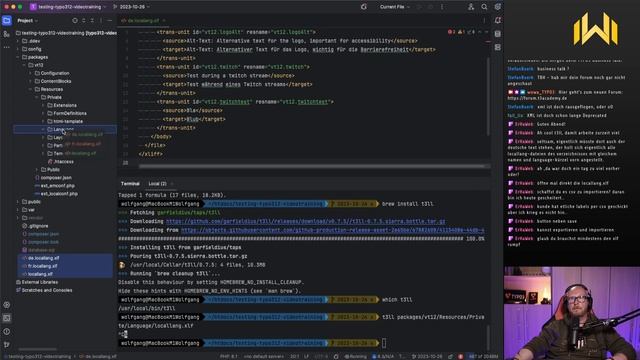Expand the config folder
The height and width of the screenshot is (360, 640).
point(18,49)
